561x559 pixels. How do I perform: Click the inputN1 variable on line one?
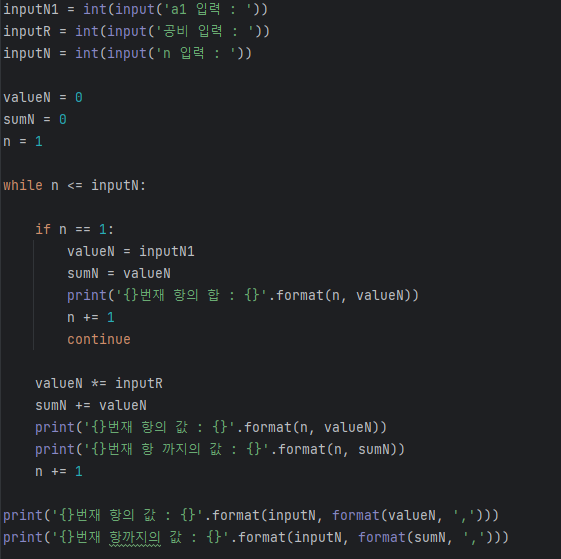(x=31, y=9)
